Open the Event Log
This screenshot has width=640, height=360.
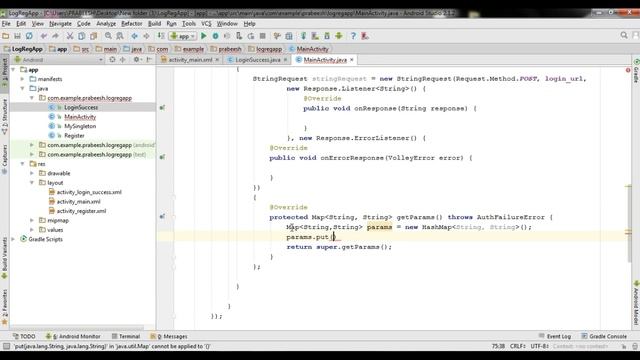coord(555,336)
